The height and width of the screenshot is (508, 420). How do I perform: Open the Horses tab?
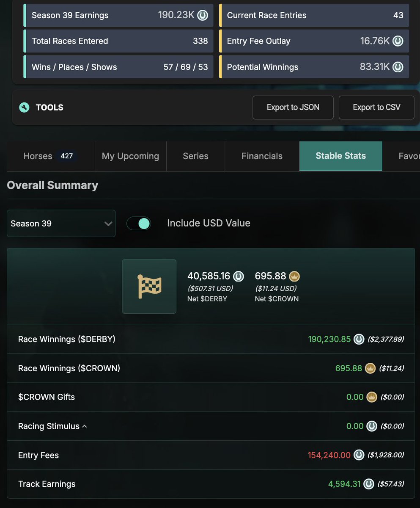[x=51, y=156]
